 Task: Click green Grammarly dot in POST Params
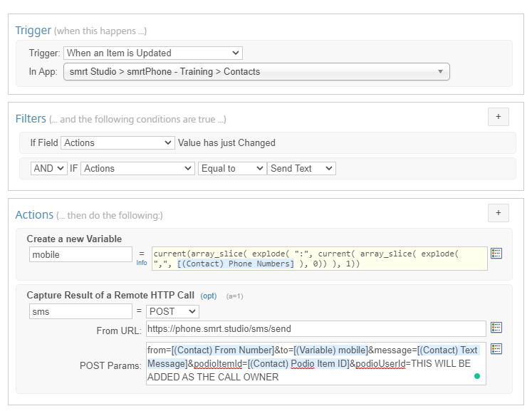click(476, 376)
